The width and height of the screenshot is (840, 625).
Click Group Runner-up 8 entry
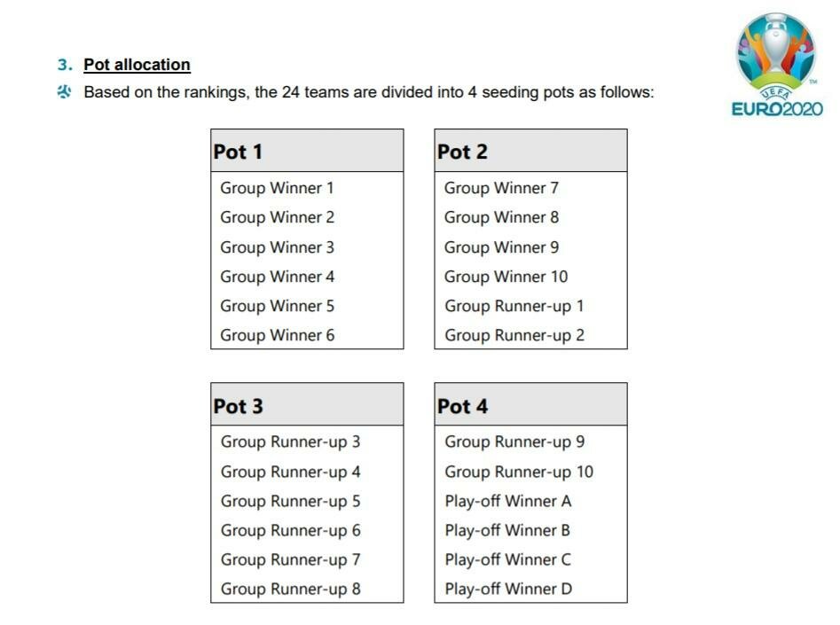(x=290, y=590)
